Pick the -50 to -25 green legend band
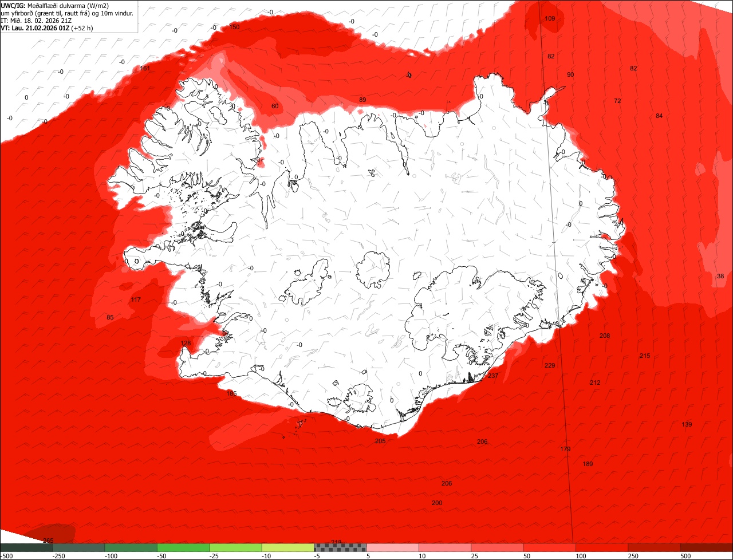This screenshot has height=560, width=733. click(183, 547)
